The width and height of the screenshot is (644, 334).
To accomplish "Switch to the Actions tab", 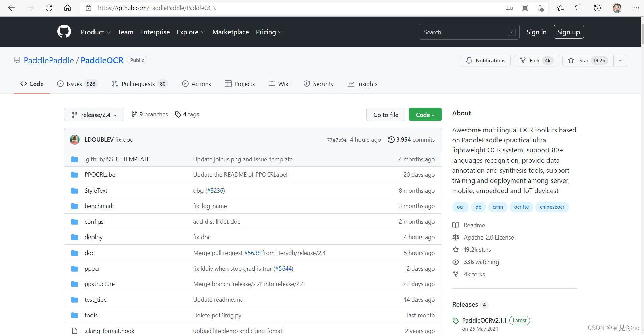I will (196, 84).
